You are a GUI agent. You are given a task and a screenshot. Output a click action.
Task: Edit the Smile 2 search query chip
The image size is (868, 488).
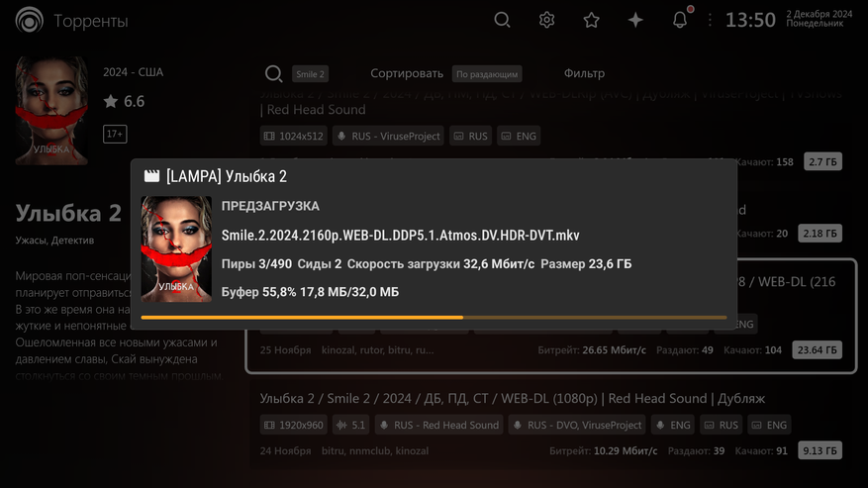(x=310, y=73)
